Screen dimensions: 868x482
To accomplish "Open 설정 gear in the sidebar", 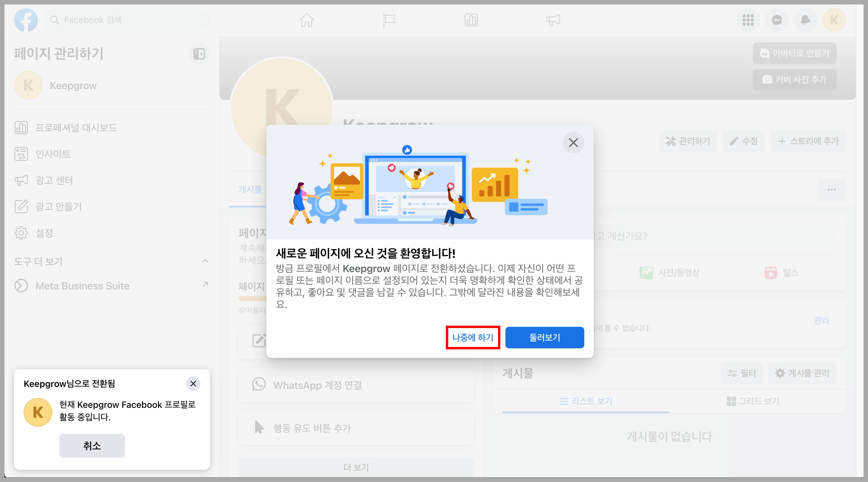I will tap(44, 233).
